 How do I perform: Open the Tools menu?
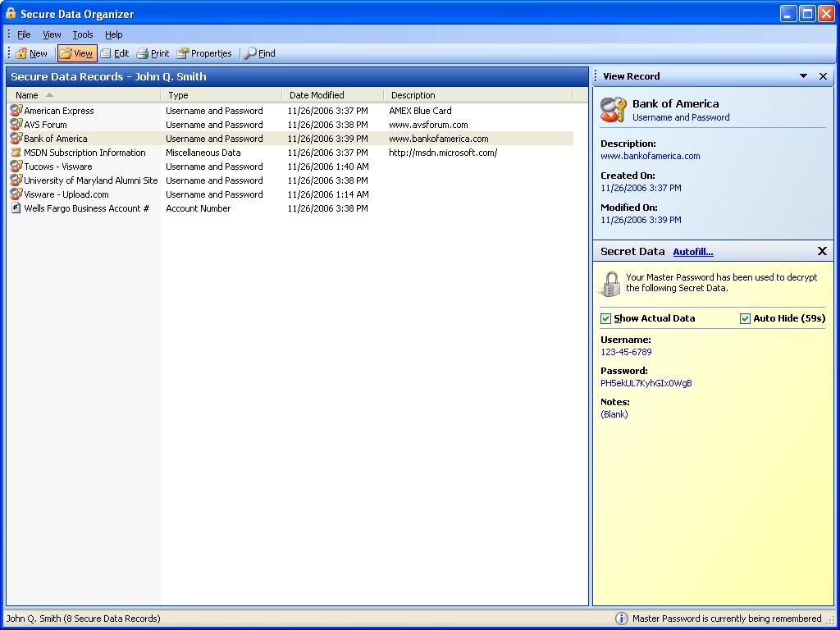83,34
